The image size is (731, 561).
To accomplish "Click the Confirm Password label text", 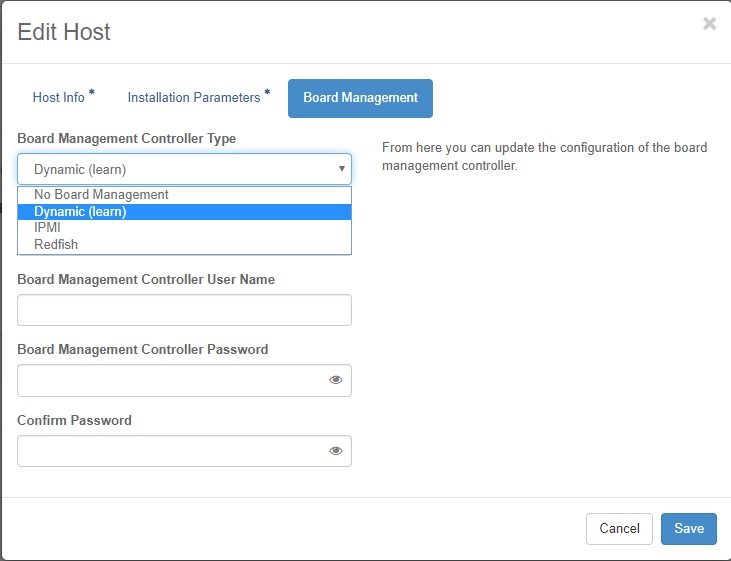I will (74, 420).
